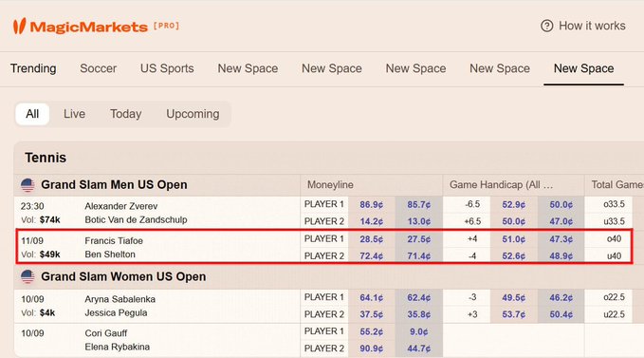Viewport: 644px width, 358px height.
Task: Switch to the Trending tab
Action: 33,68
